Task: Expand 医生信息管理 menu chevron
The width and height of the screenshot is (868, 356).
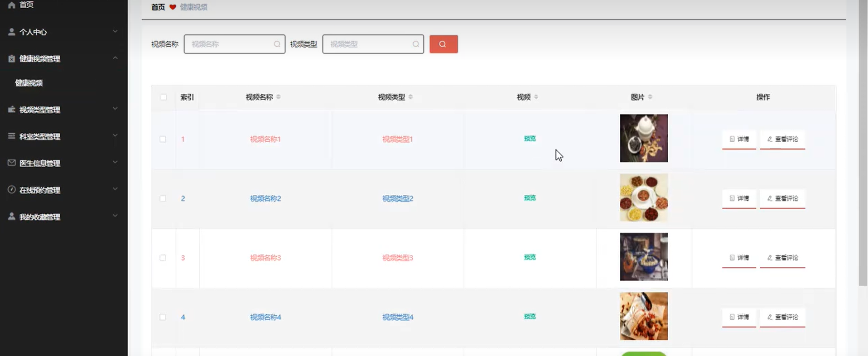Action: pyautogui.click(x=115, y=162)
